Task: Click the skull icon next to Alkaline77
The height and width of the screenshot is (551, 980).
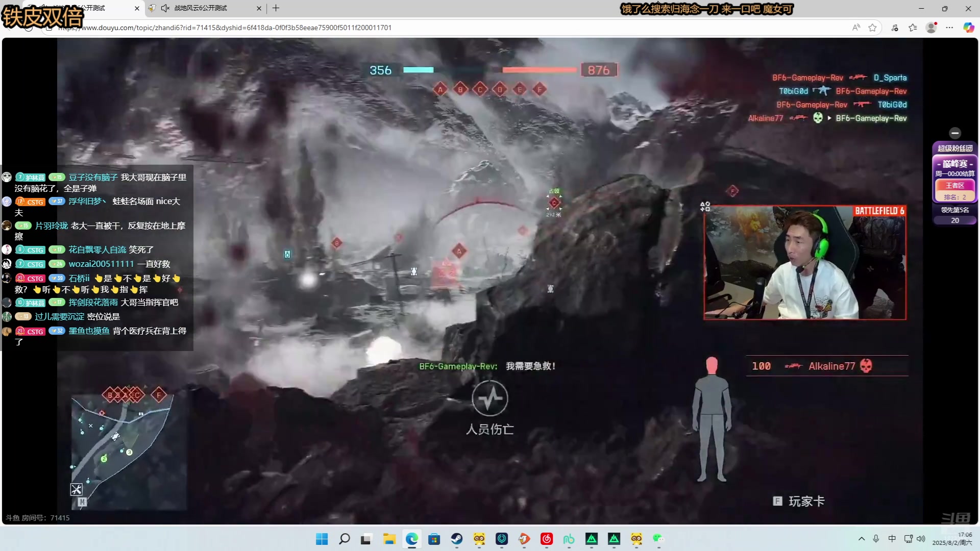Action: click(x=866, y=366)
